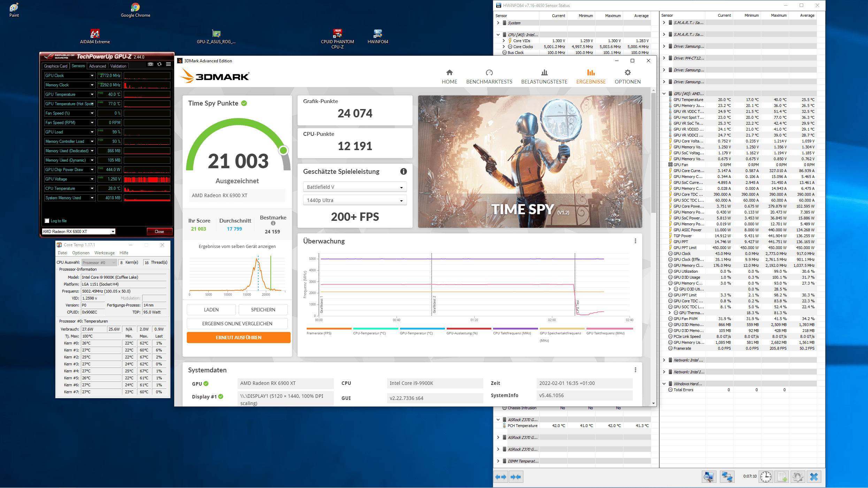Open the Battlefield V game dropdown
The height and width of the screenshot is (488, 868).
pyautogui.click(x=355, y=187)
